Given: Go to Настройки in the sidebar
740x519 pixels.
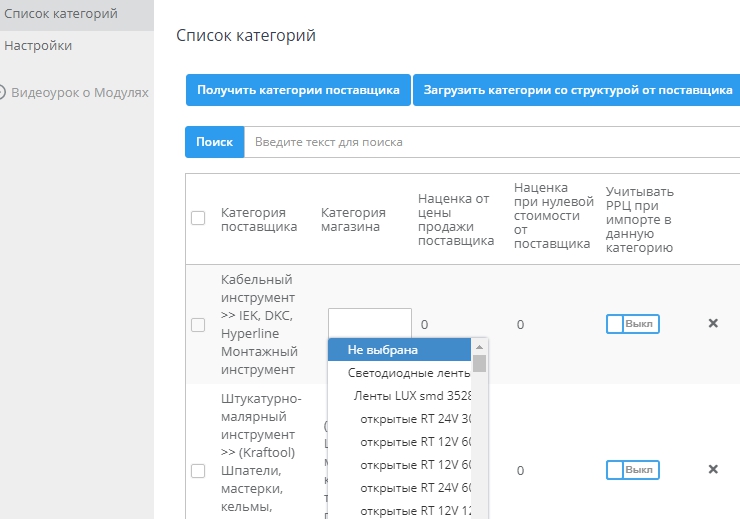Looking at the screenshot, I should pyautogui.click(x=38, y=46).
